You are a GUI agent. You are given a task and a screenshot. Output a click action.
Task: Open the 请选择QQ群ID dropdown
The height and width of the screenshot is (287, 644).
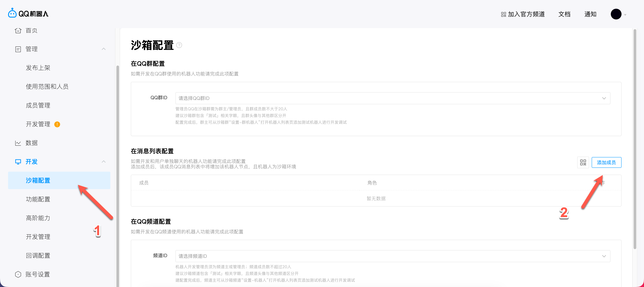[x=392, y=98]
